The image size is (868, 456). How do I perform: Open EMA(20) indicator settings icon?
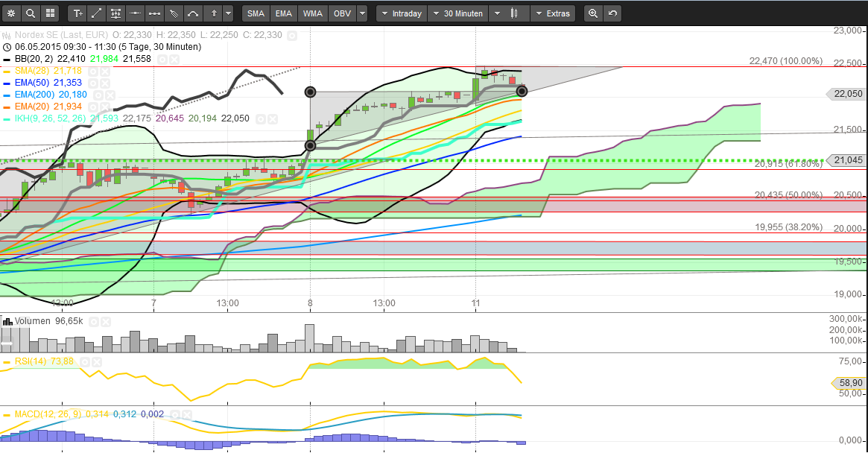pyautogui.click(x=94, y=107)
